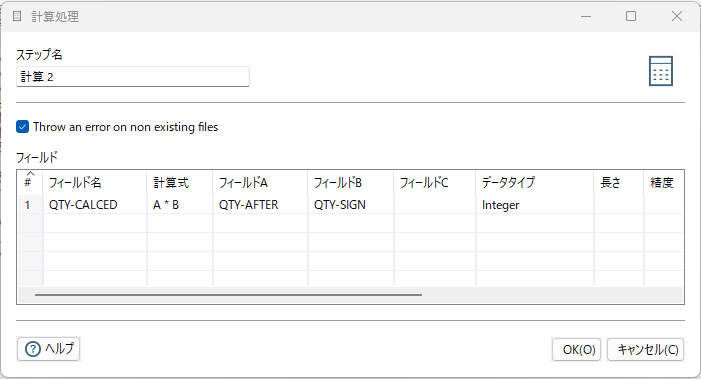Select the A * B formula cell

(180, 205)
